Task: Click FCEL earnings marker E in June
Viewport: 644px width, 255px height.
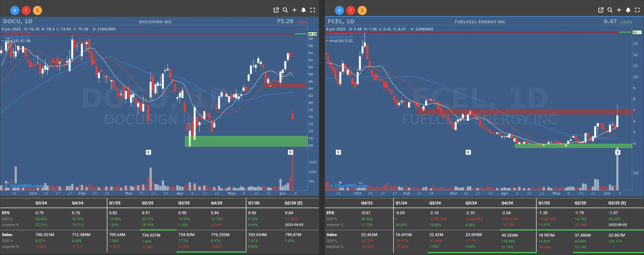Action: click(618, 152)
